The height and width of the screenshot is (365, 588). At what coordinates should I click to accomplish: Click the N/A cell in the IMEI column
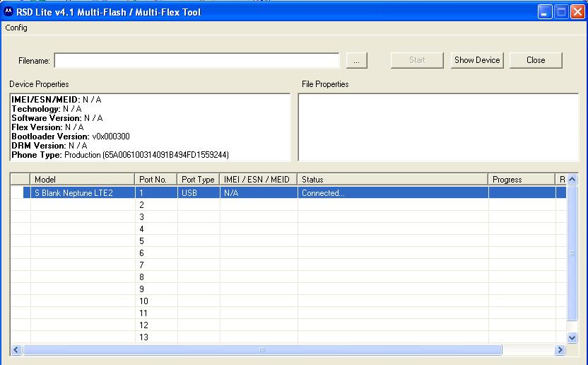tap(259, 193)
